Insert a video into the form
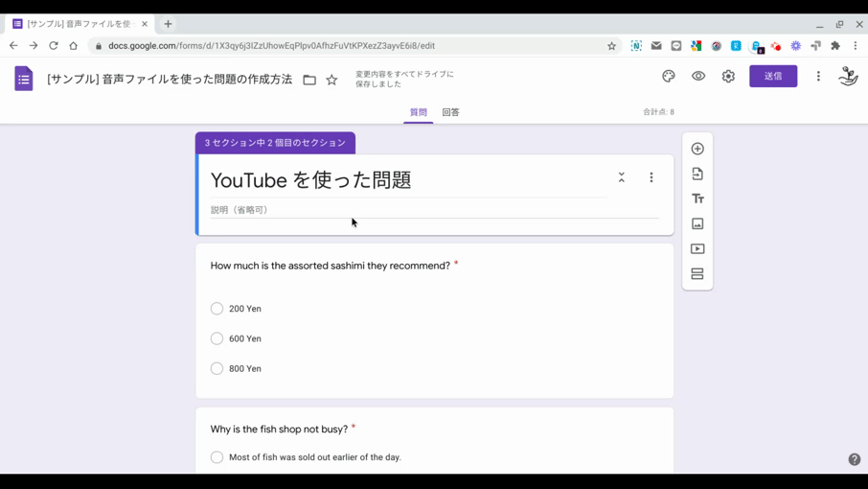 [697, 248]
